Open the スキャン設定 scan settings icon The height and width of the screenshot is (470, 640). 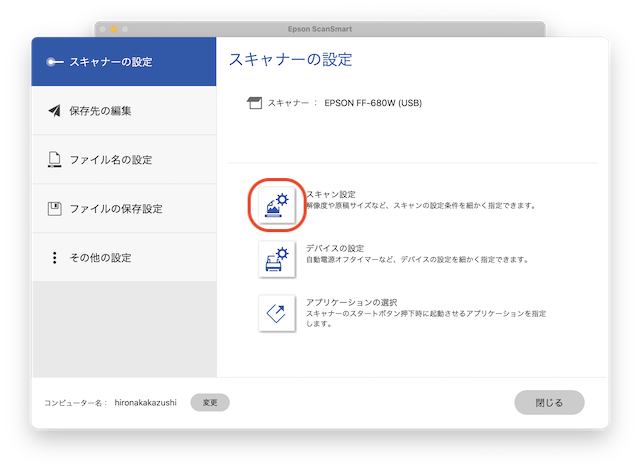tap(277, 205)
